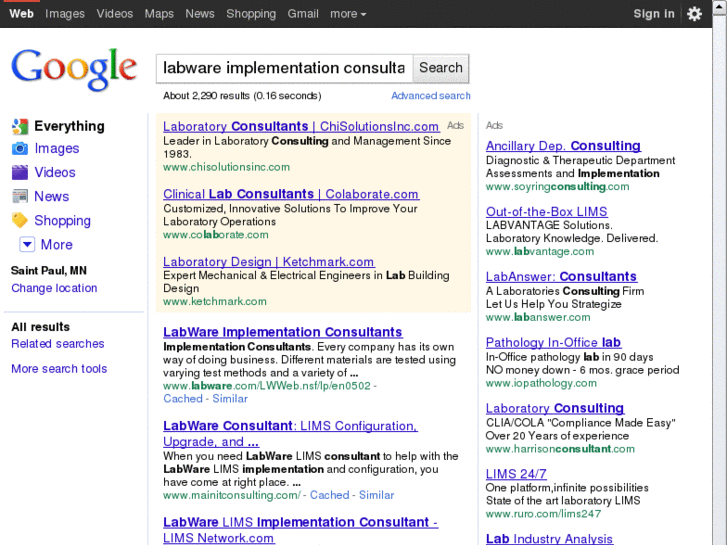Viewport: 727px width, 545px height.
Task: Open Ancillary Dep. Consulting ad
Action: [563, 146]
